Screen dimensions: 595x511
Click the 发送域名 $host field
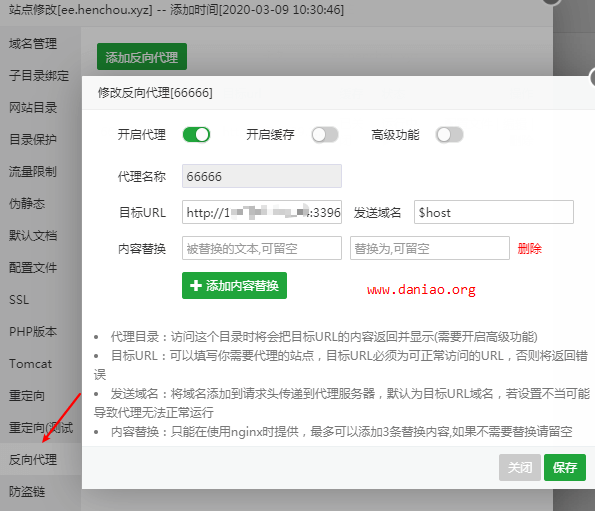[x=494, y=212]
